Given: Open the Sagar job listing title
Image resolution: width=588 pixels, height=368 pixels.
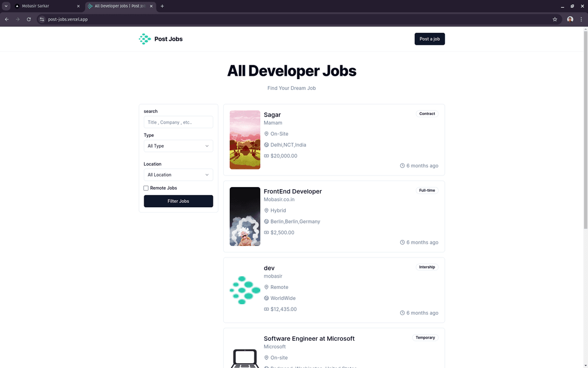Looking at the screenshot, I should click(272, 115).
